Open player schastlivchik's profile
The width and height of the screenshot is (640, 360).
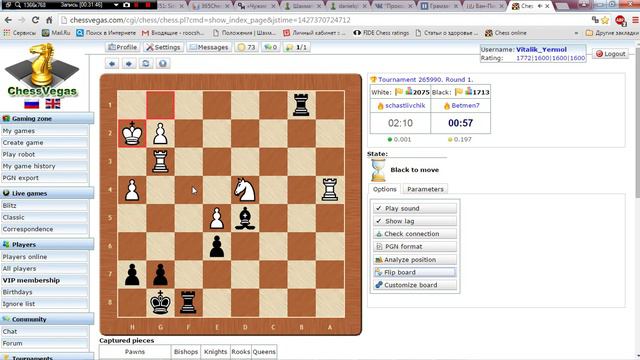point(405,105)
